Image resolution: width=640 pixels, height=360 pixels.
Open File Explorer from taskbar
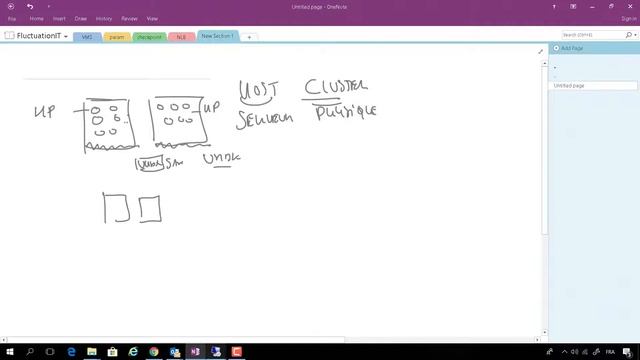(92, 351)
